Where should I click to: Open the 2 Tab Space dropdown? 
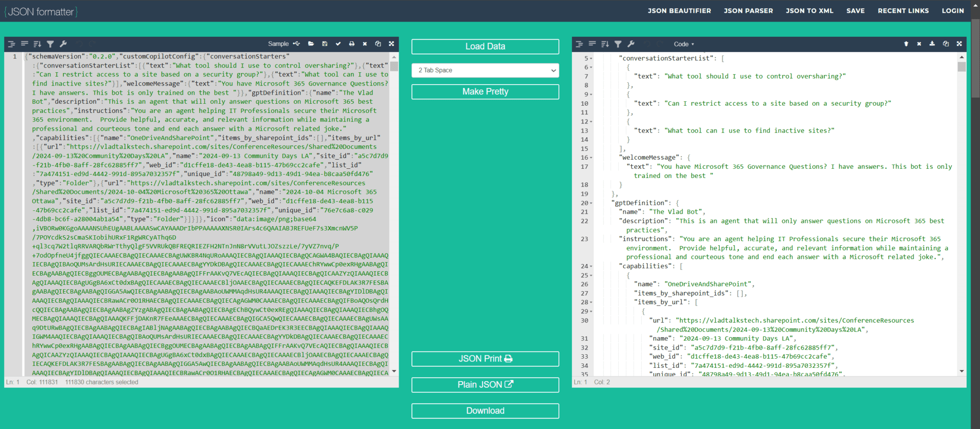(x=485, y=70)
